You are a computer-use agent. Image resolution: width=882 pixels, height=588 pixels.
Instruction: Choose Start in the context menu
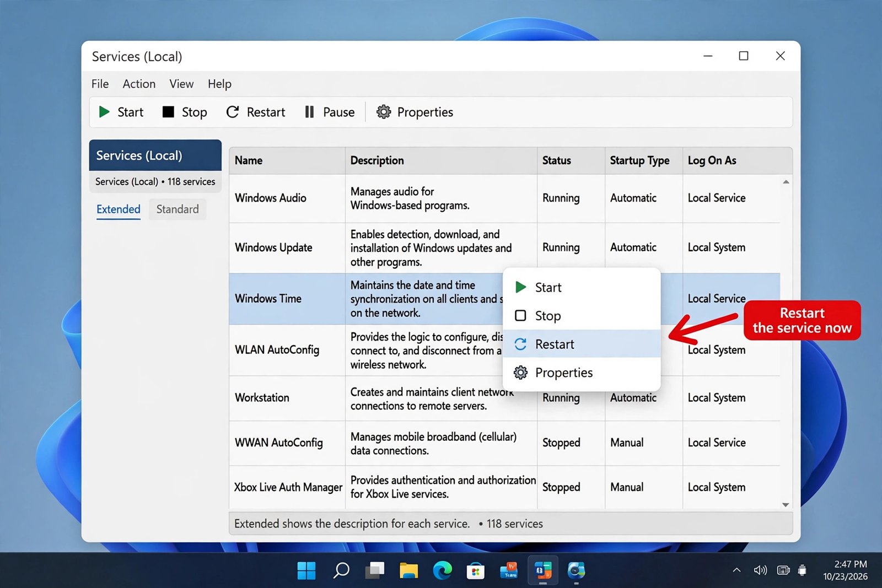tap(582, 287)
